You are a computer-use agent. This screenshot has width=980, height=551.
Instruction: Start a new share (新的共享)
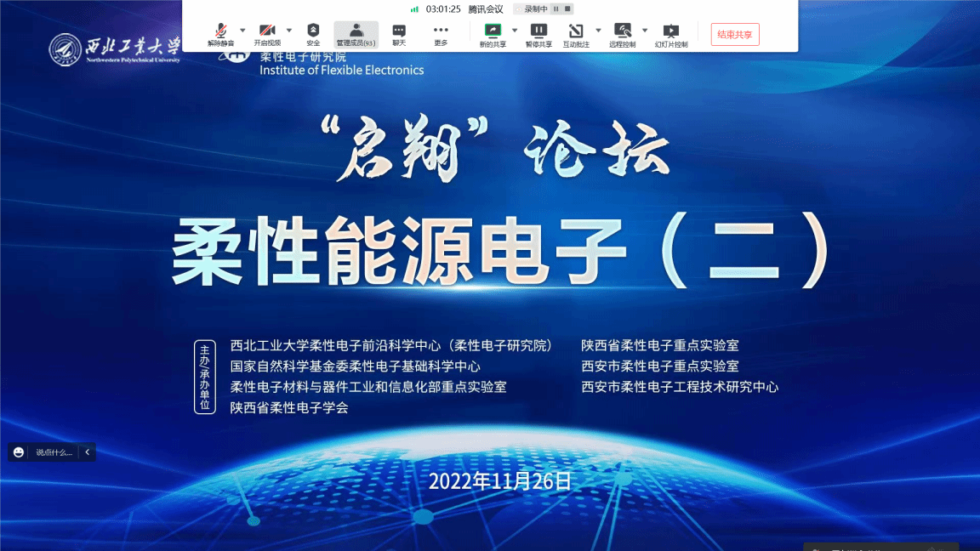point(493,34)
